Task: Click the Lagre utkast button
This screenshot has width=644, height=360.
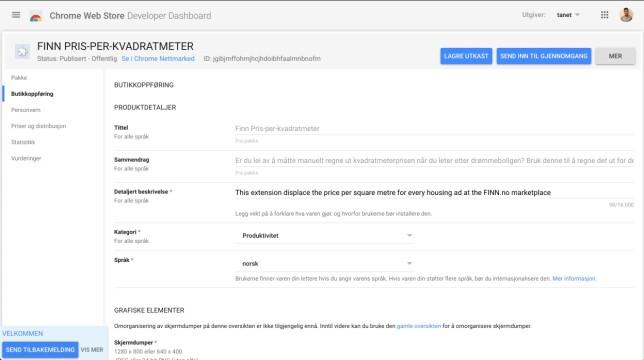Action: pos(466,56)
